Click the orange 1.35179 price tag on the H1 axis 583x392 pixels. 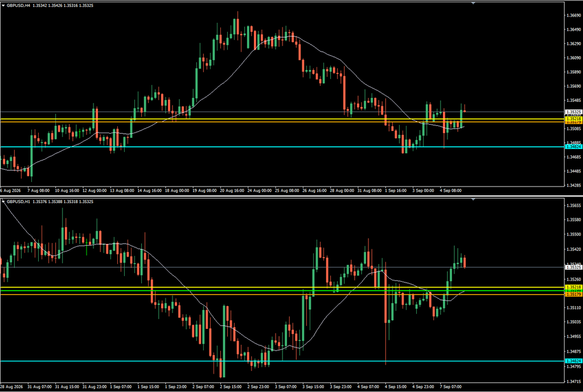click(x=573, y=294)
